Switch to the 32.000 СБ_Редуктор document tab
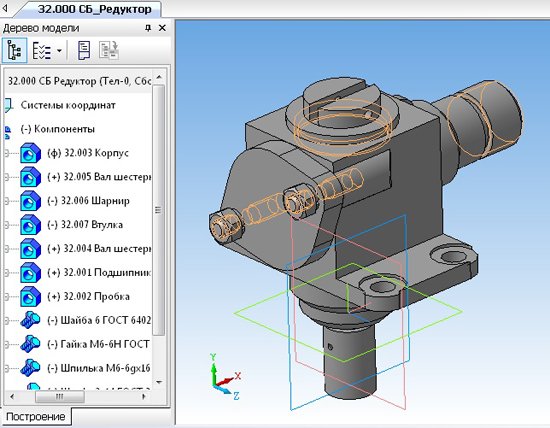 [94, 9]
